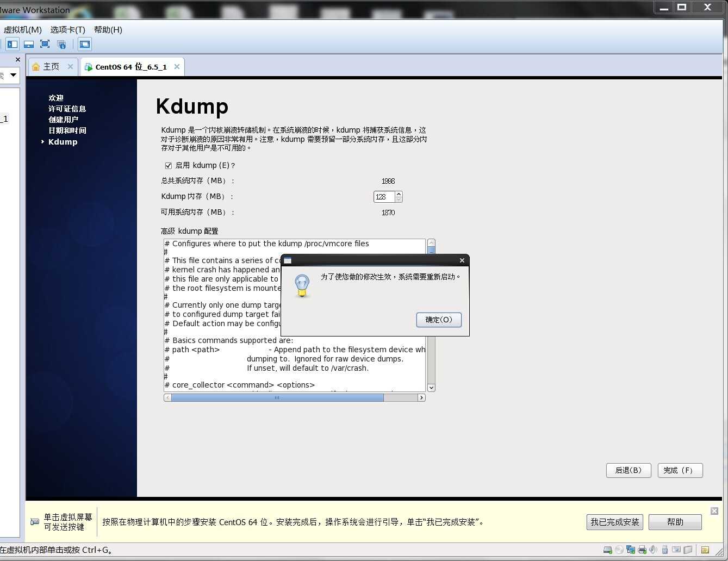728x561 pixels.
Task: Click the left arrow of horizontal scrollbar
Action: click(167, 397)
